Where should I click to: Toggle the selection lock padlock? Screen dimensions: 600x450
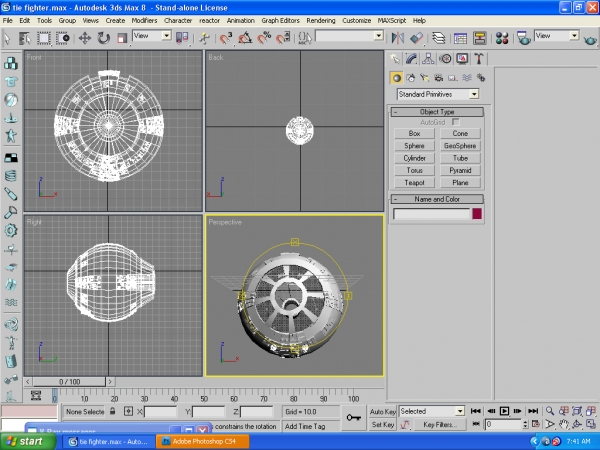tap(112, 411)
